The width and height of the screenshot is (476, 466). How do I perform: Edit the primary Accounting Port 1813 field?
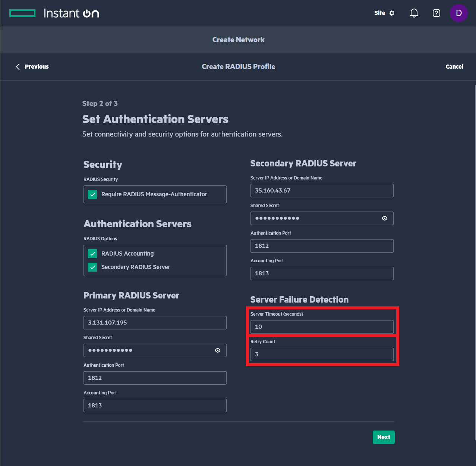pos(155,406)
